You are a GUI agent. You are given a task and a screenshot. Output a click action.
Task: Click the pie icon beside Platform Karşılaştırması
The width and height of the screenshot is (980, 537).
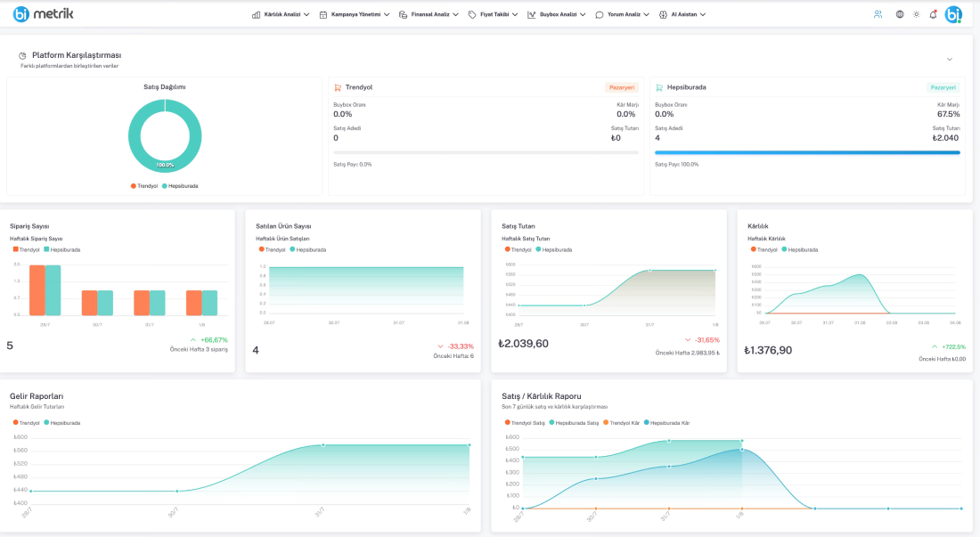(x=22, y=55)
